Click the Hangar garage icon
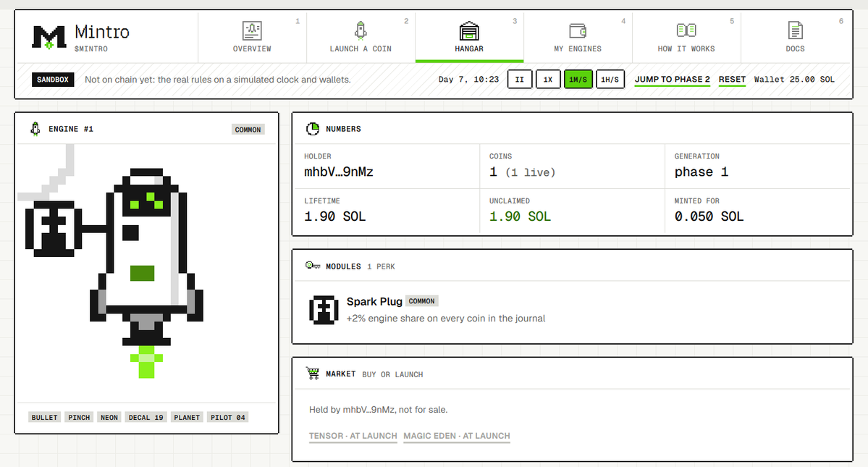868x467 pixels. [x=469, y=30]
